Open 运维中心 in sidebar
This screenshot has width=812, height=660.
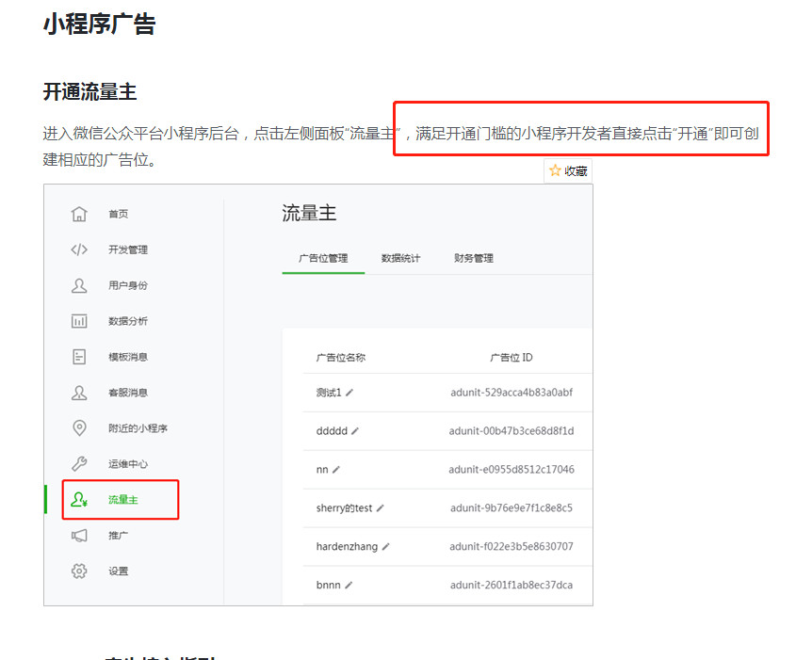[128, 464]
